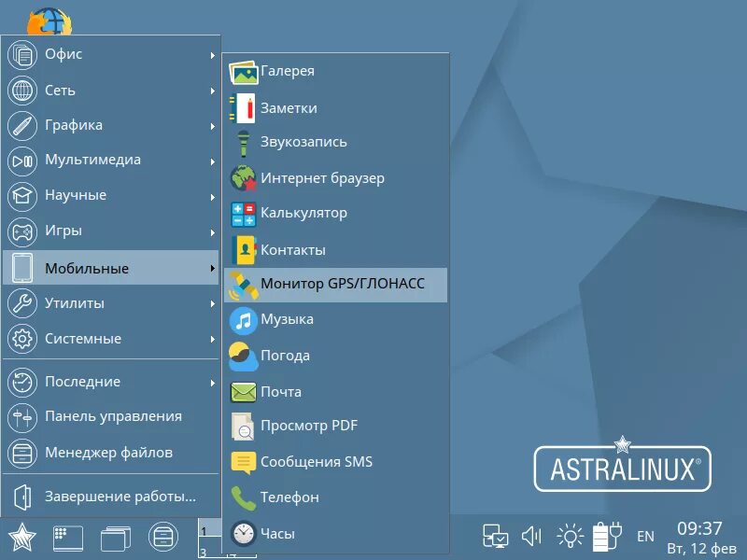747x560 pixels.
Task: Select the Сеть menu label
Action: (60, 90)
